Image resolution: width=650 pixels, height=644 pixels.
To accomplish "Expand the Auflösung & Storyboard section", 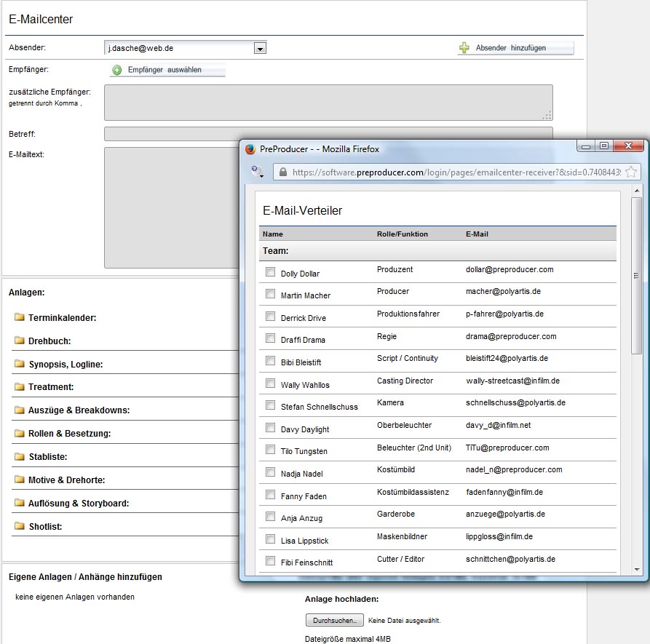I will [x=79, y=503].
